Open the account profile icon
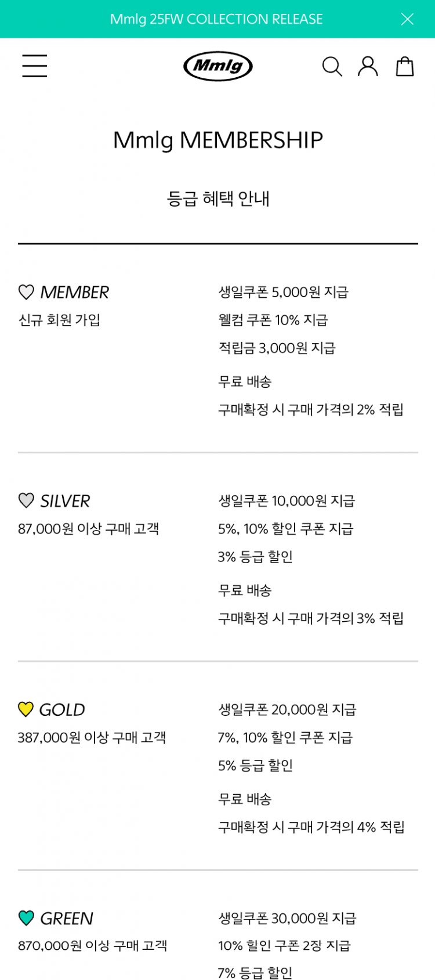The image size is (435, 980). click(368, 66)
